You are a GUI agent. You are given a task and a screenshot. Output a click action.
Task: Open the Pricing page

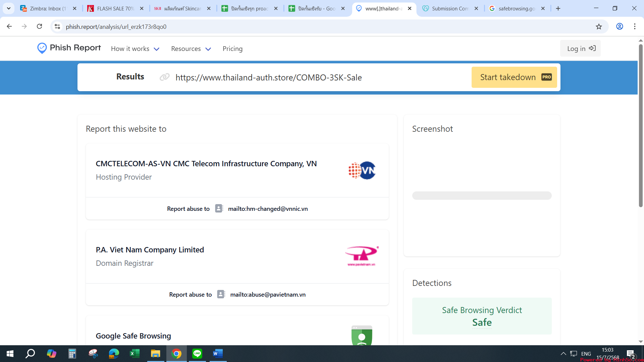click(232, 49)
